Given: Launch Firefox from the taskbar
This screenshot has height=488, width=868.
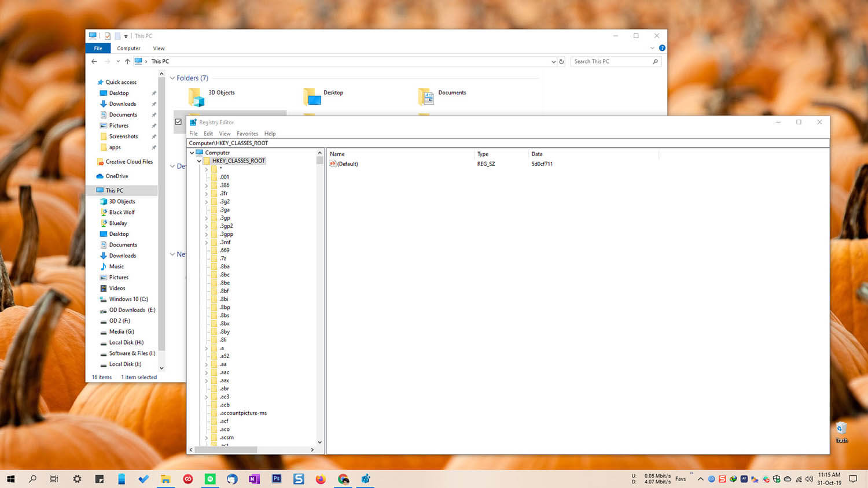Looking at the screenshot, I should coord(321,479).
